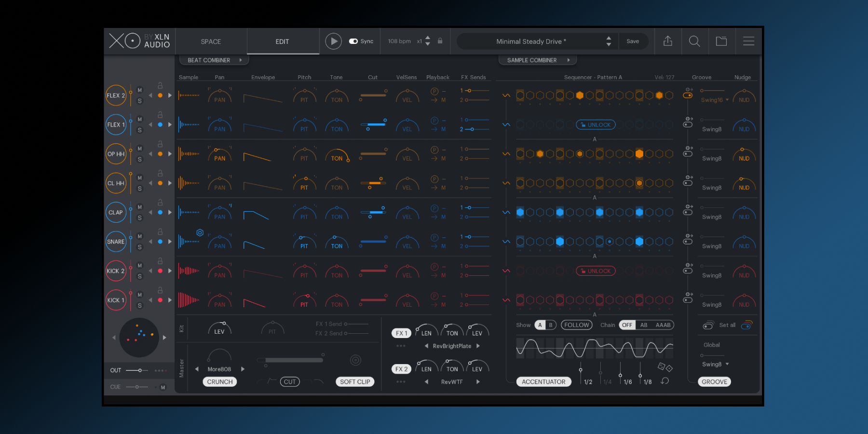Open the Global Swing8 groove dropdown
868x434 pixels.
(x=715, y=365)
